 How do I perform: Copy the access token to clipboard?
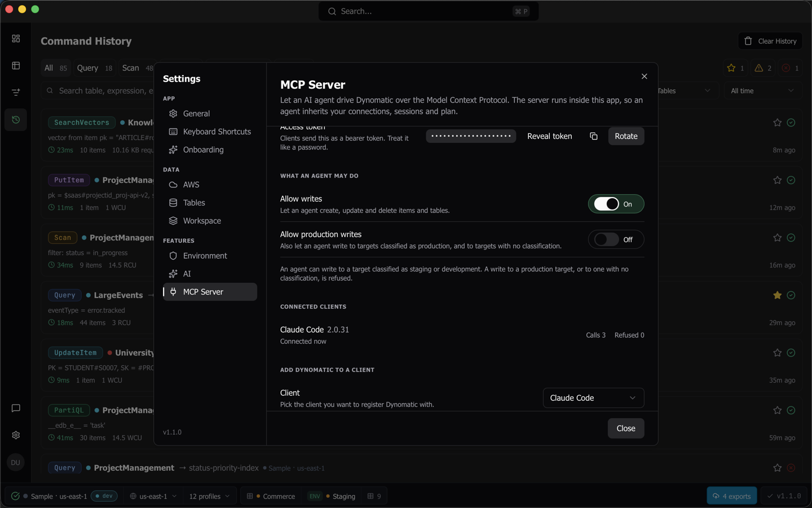[593, 136]
